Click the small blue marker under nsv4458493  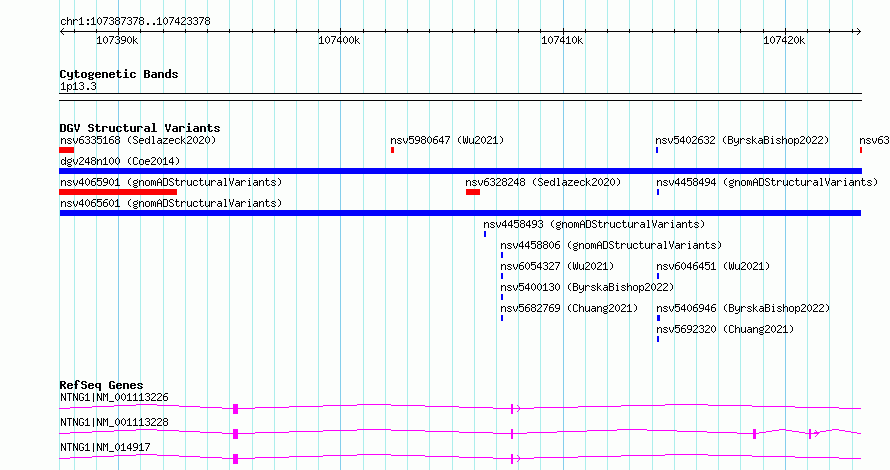[485, 234]
